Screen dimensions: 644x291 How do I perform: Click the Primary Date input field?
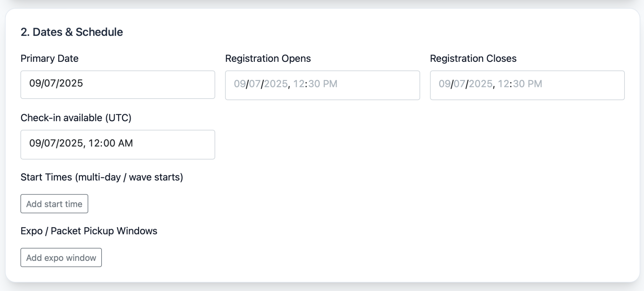[x=118, y=84]
